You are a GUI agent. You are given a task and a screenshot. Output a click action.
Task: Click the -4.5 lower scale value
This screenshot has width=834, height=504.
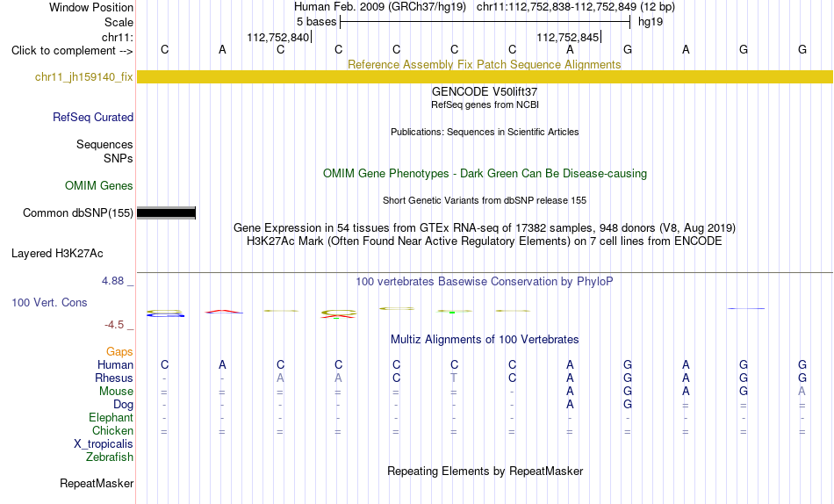point(114,325)
